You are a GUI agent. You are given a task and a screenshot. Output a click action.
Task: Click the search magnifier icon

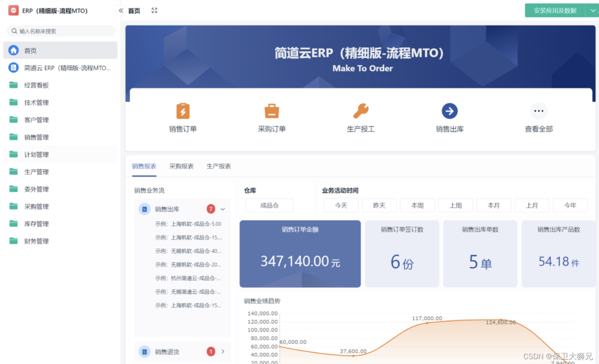click(x=14, y=31)
